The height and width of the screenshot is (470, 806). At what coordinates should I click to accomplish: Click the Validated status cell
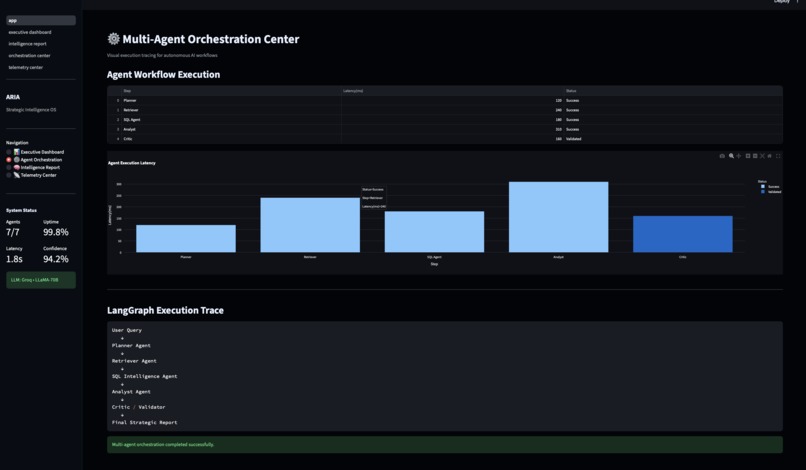673,139
